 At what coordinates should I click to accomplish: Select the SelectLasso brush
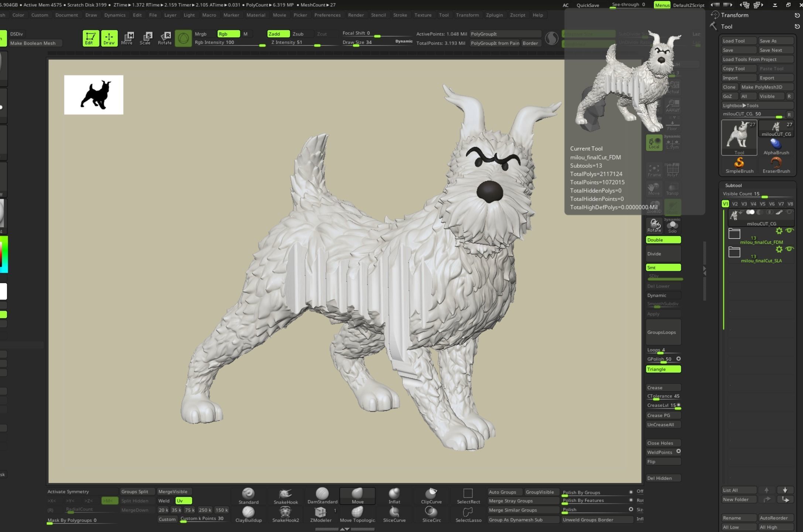point(468,514)
